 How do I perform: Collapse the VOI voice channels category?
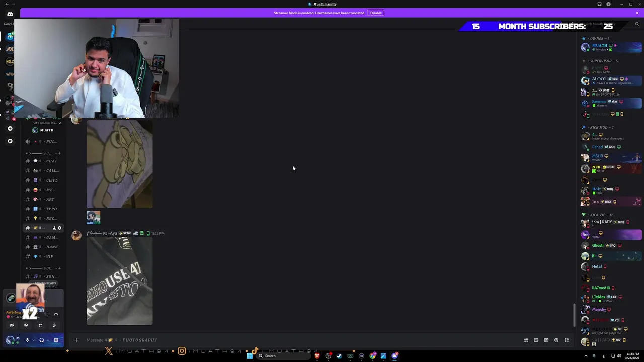pos(40,268)
